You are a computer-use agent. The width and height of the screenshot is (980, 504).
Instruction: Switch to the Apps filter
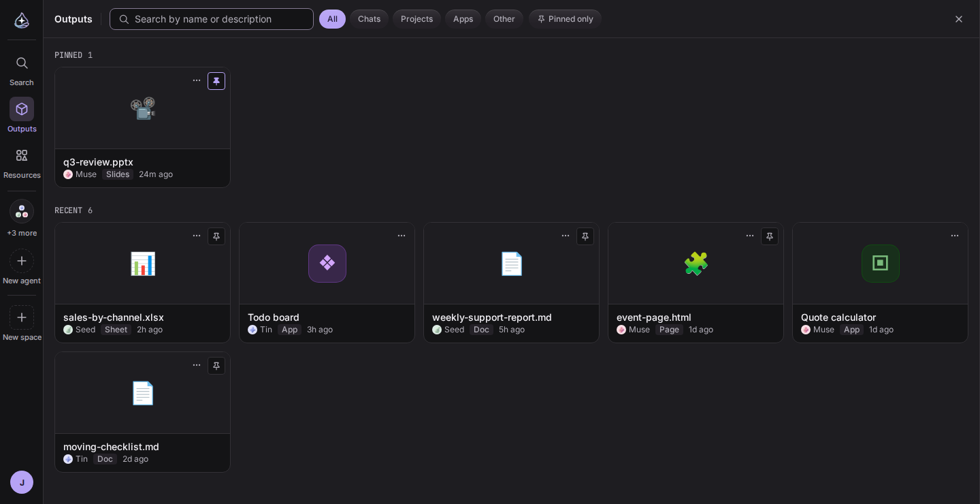463,19
